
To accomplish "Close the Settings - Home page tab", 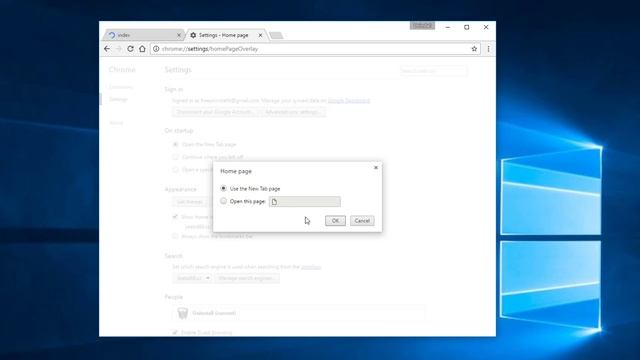I will [x=260, y=36].
